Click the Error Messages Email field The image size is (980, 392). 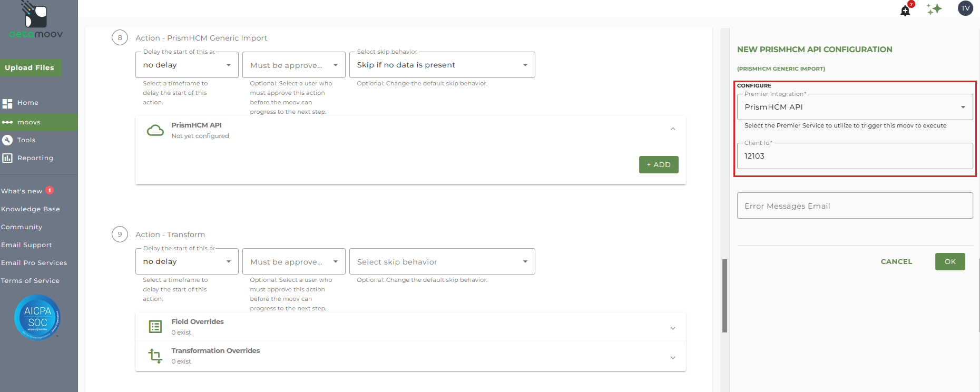coord(855,205)
